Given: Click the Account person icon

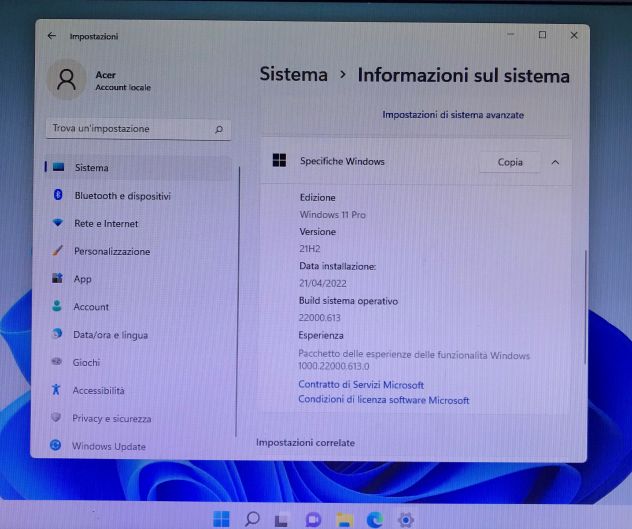Looking at the screenshot, I should click(57, 306).
